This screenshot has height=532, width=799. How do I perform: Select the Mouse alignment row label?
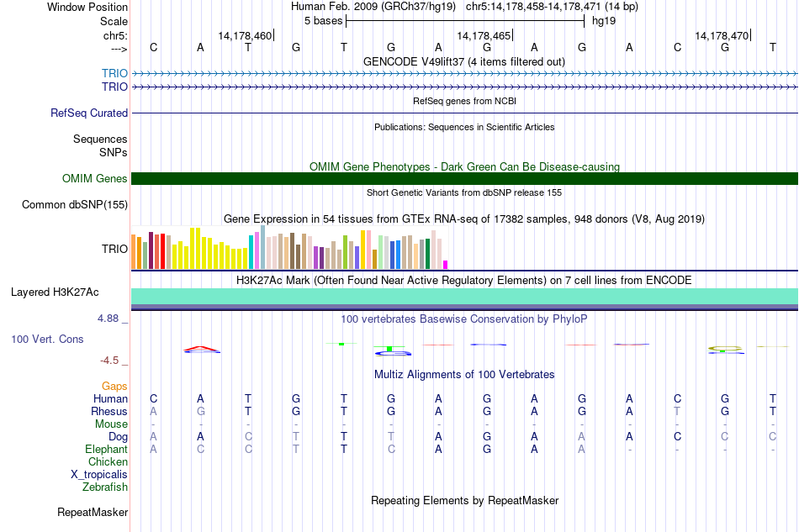pyautogui.click(x=111, y=424)
